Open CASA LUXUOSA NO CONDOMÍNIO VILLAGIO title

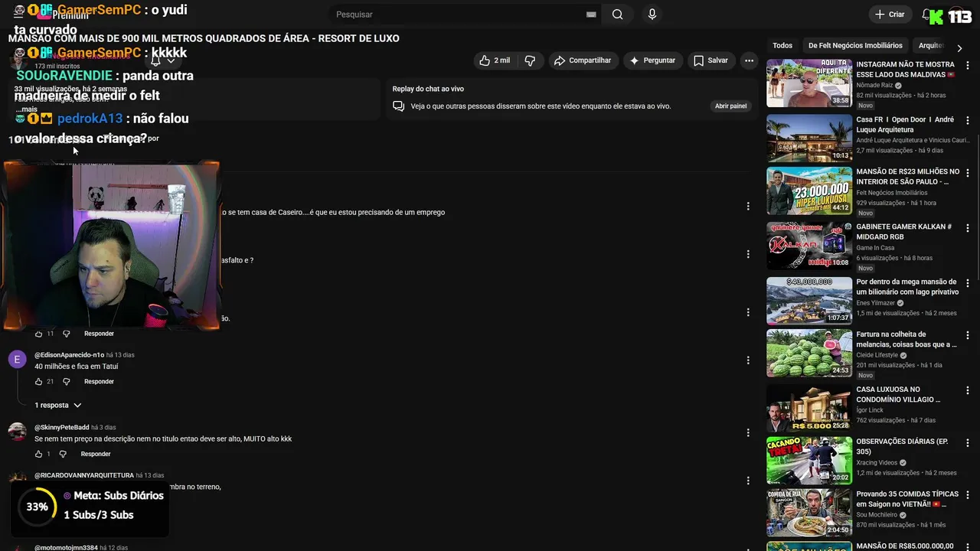click(x=898, y=394)
